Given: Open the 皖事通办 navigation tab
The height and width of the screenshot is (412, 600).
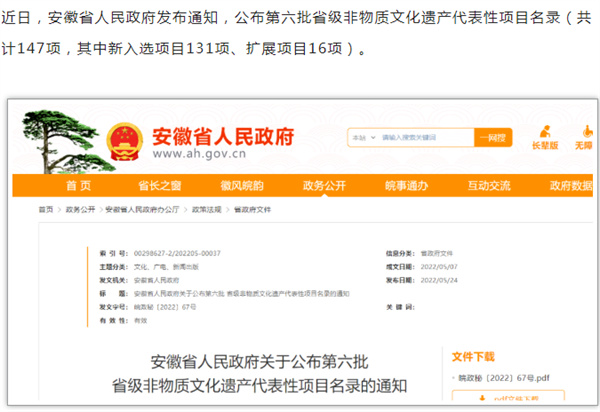Looking at the screenshot, I should point(406,186).
